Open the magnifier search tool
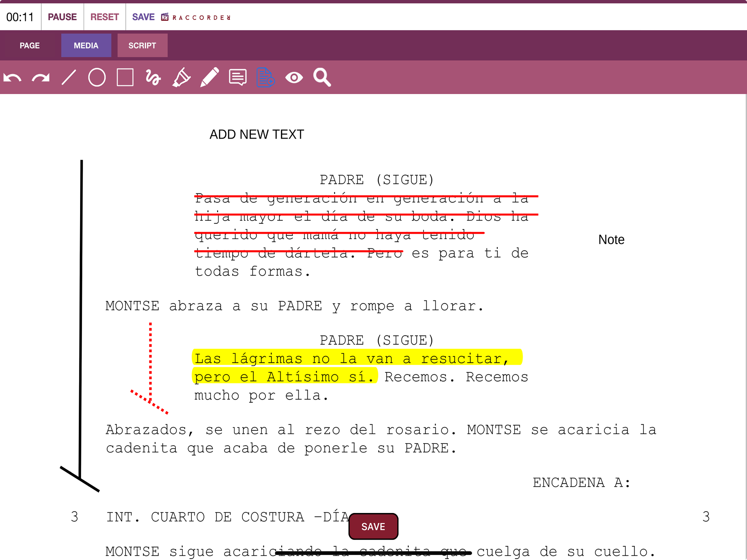The height and width of the screenshot is (560, 747). point(322,77)
